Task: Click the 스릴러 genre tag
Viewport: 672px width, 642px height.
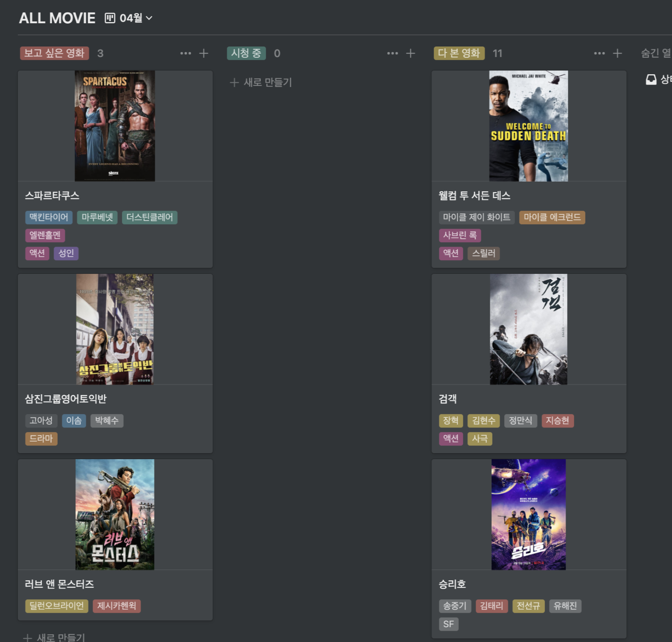Action: (x=484, y=253)
